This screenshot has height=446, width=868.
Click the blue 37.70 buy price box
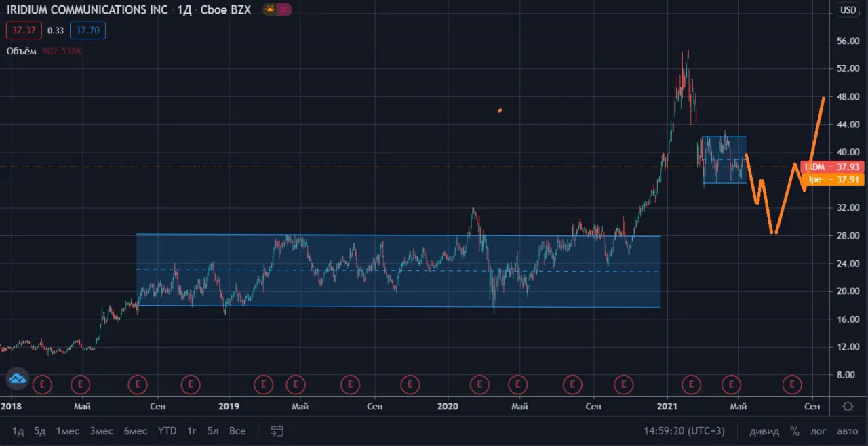(x=87, y=31)
